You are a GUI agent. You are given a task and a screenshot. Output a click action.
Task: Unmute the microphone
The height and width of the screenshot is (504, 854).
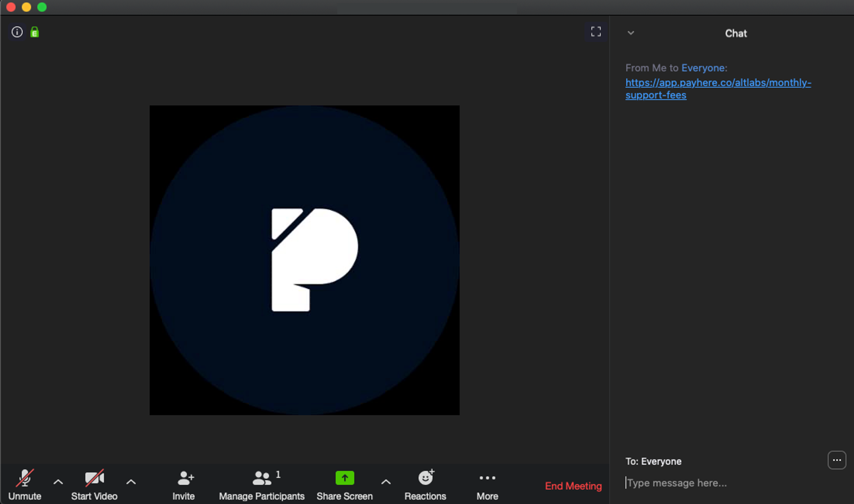(25, 485)
